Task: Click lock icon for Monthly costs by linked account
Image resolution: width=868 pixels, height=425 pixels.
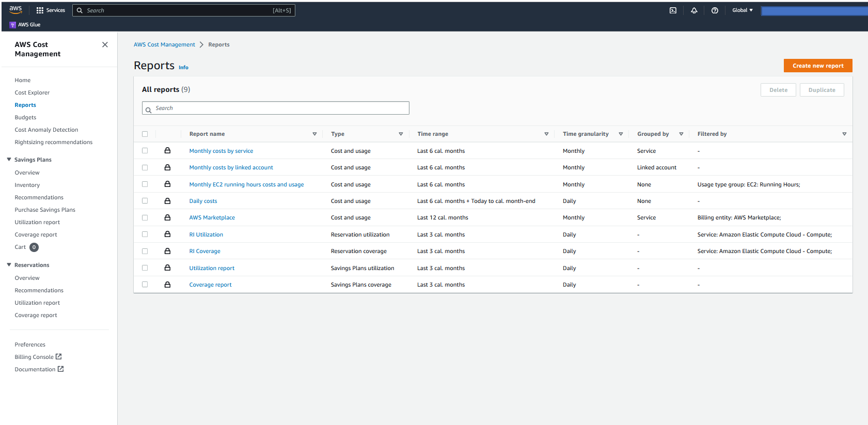Action: click(167, 167)
